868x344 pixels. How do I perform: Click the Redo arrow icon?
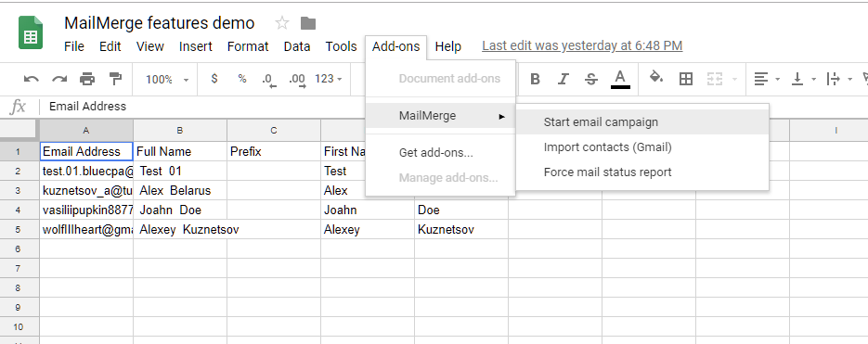pos(59,79)
